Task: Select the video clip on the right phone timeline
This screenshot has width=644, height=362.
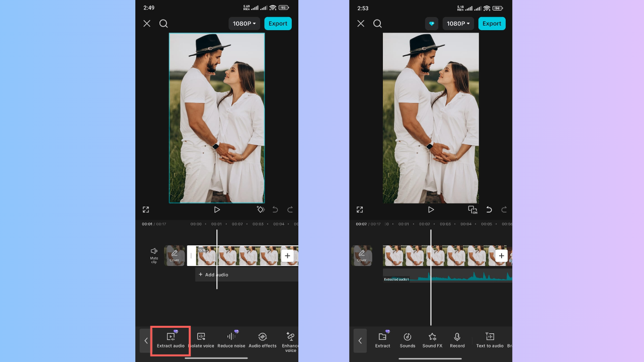Action: pyautogui.click(x=447, y=256)
